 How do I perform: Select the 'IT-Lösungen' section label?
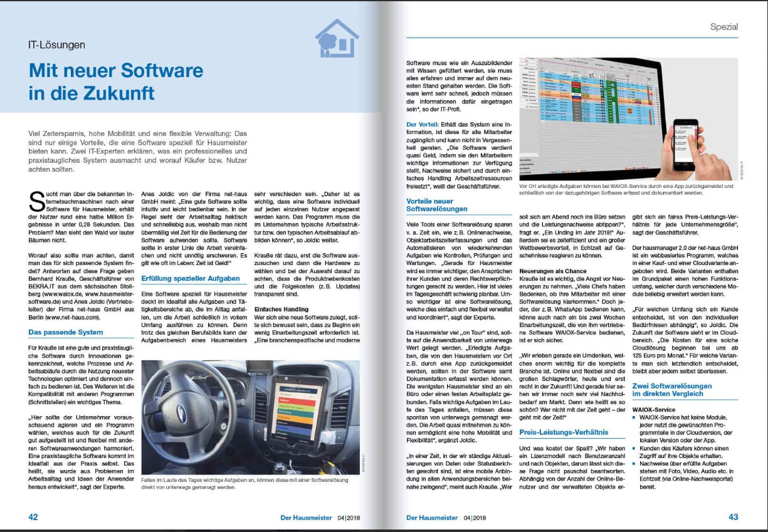(56, 44)
